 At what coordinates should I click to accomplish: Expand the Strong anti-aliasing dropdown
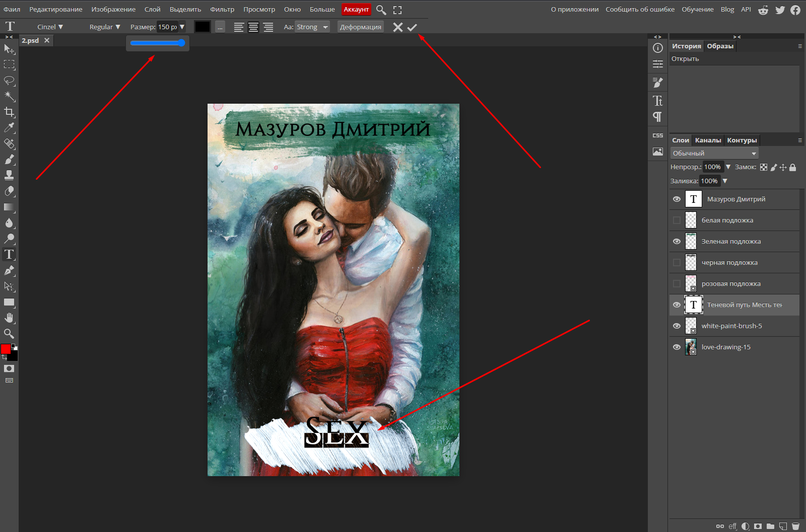[312, 27]
